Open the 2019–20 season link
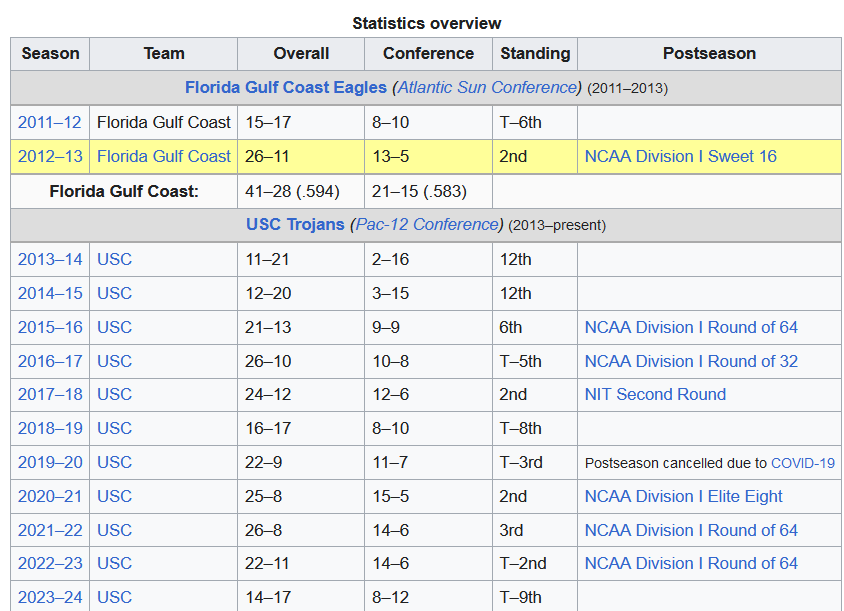This screenshot has height=611, width=844. coord(50,462)
